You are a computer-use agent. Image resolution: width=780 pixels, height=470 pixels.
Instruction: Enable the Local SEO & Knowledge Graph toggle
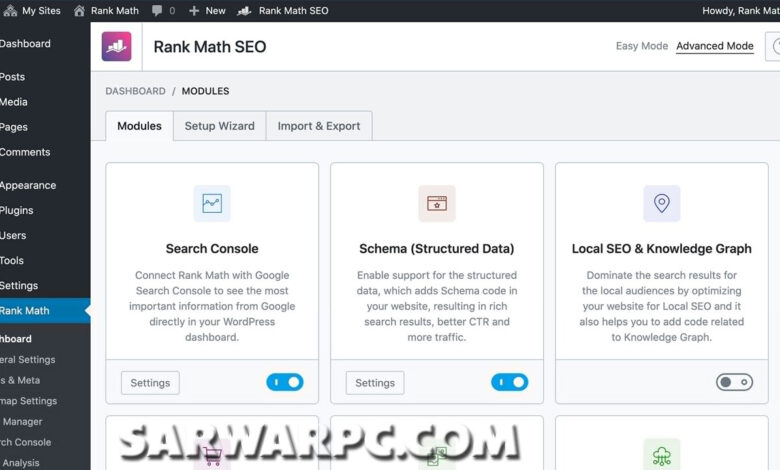(734, 382)
